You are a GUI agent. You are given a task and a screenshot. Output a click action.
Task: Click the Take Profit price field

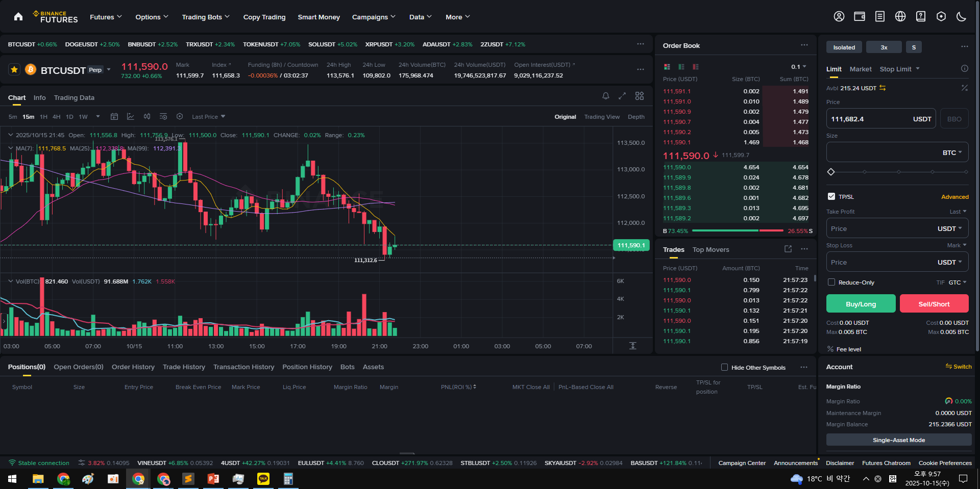click(x=897, y=228)
